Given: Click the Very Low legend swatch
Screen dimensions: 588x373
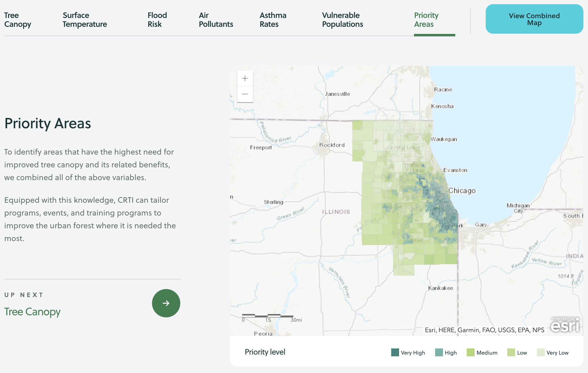Looking at the screenshot, I should pyautogui.click(x=541, y=352).
